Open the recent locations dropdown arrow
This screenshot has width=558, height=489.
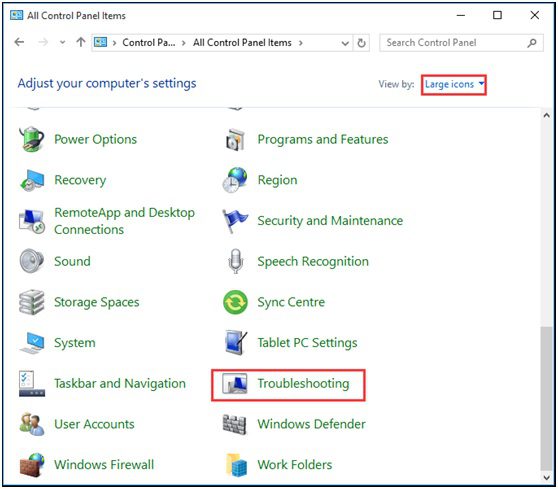[63, 43]
